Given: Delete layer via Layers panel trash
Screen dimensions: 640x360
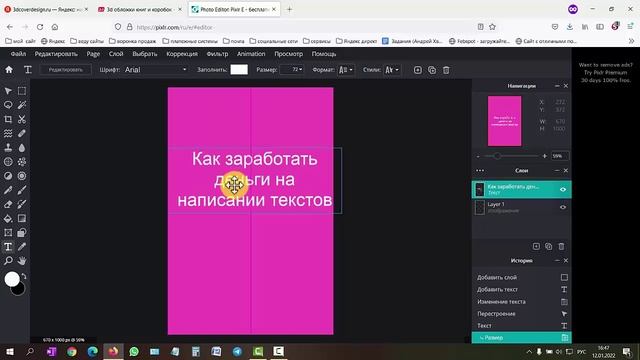Looking at the screenshot, I should (561, 246).
